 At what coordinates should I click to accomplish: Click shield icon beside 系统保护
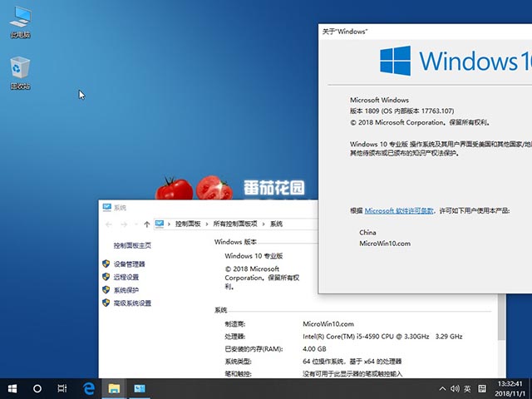tap(106, 289)
